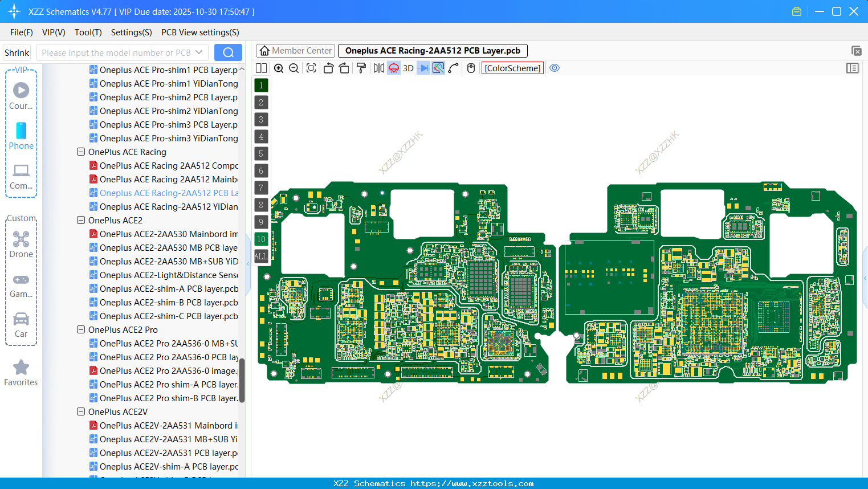Collapse the OnePlus ACE2 Pro group
Image resolution: width=868 pixels, height=489 pixels.
click(80, 329)
